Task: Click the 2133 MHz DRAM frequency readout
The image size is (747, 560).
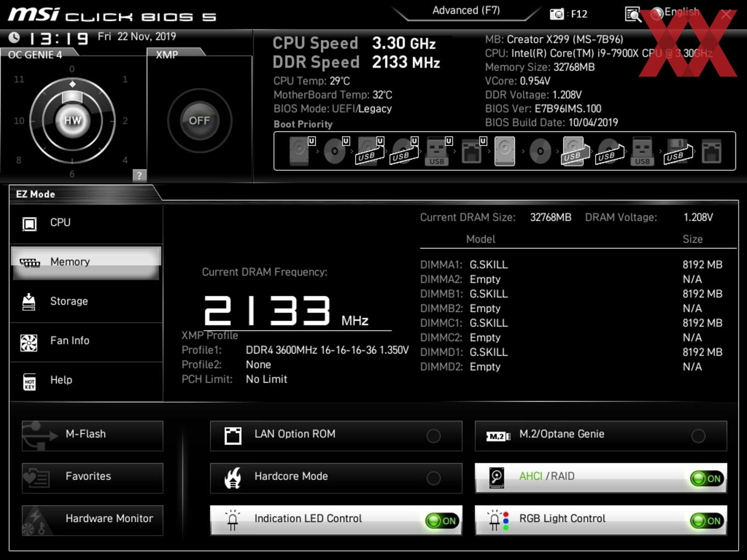Action: pyautogui.click(x=286, y=311)
